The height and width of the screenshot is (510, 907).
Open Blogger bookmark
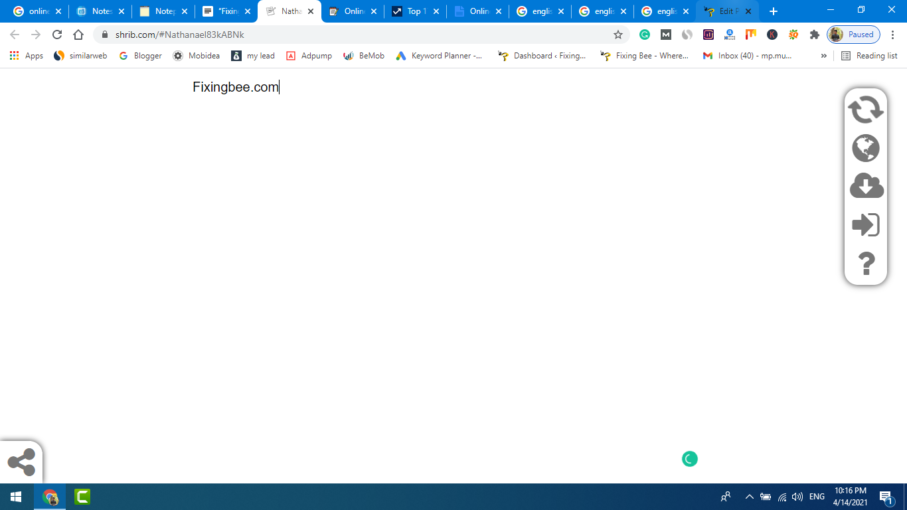tap(141, 56)
